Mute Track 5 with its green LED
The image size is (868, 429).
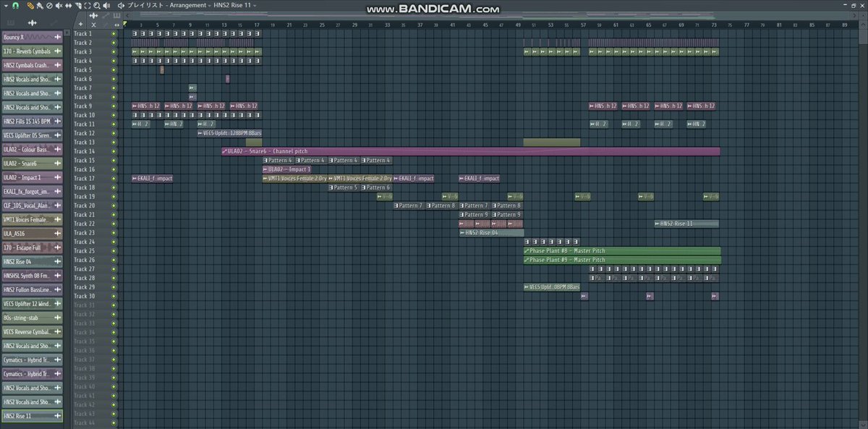pos(114,70)
